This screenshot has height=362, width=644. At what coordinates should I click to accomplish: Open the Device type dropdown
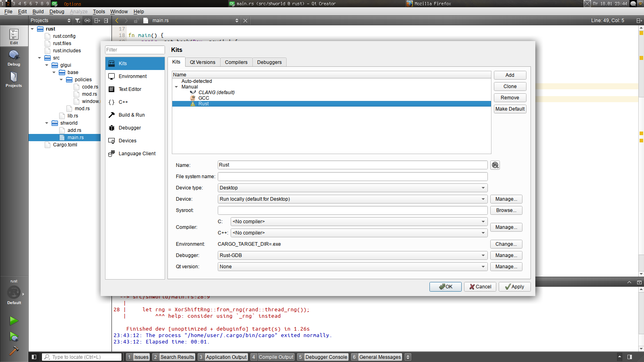pyautogui.click(x=353, y=188)
